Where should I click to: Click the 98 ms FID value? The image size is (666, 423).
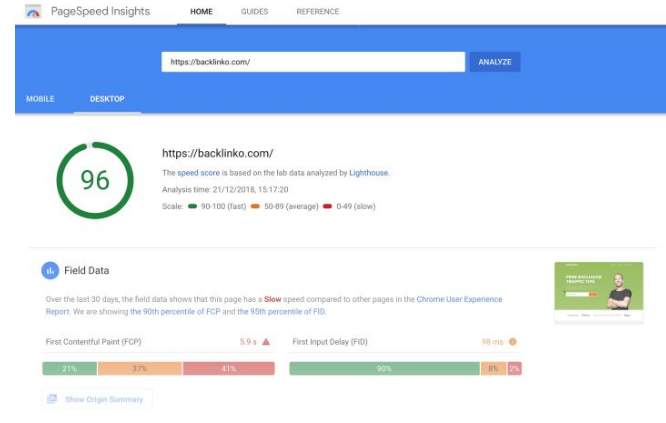pos(492,342)
